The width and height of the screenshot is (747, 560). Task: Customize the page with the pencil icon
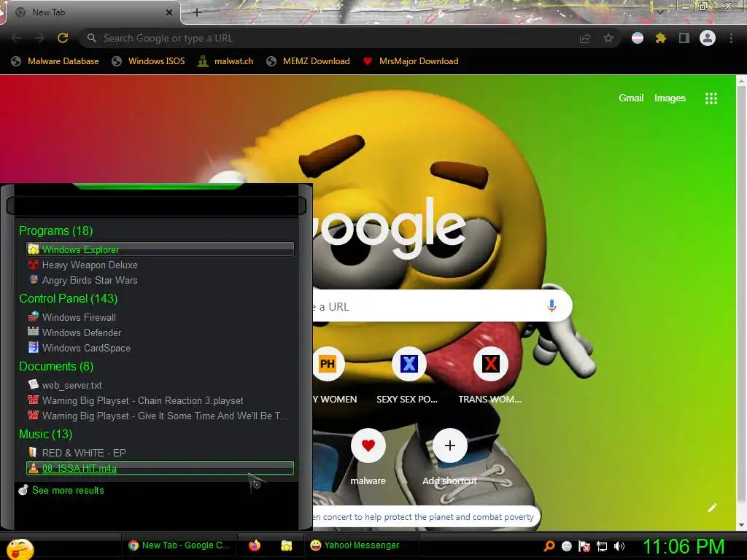[712, 507]
